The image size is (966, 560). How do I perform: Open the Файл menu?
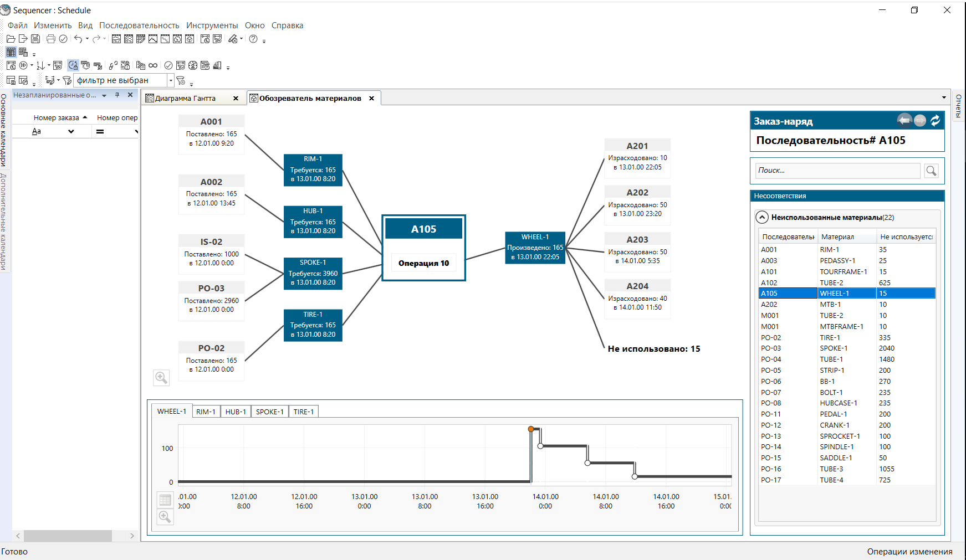coord(18,25)
